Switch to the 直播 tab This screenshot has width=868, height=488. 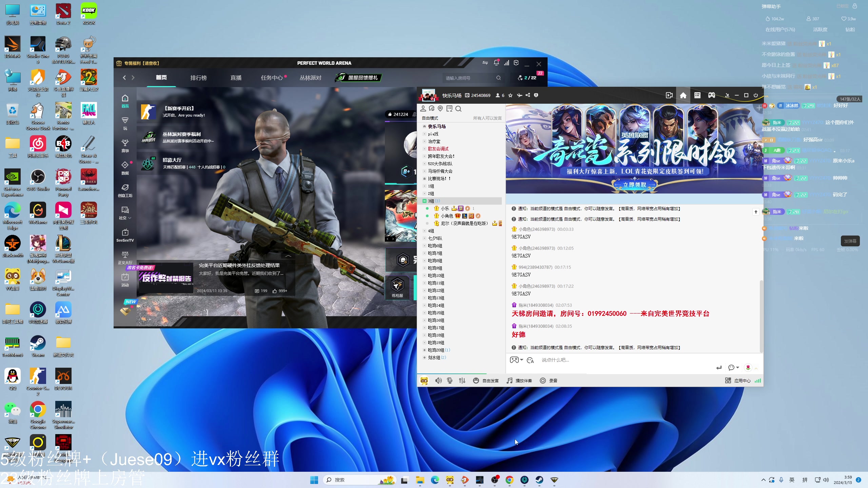point(236,78)
